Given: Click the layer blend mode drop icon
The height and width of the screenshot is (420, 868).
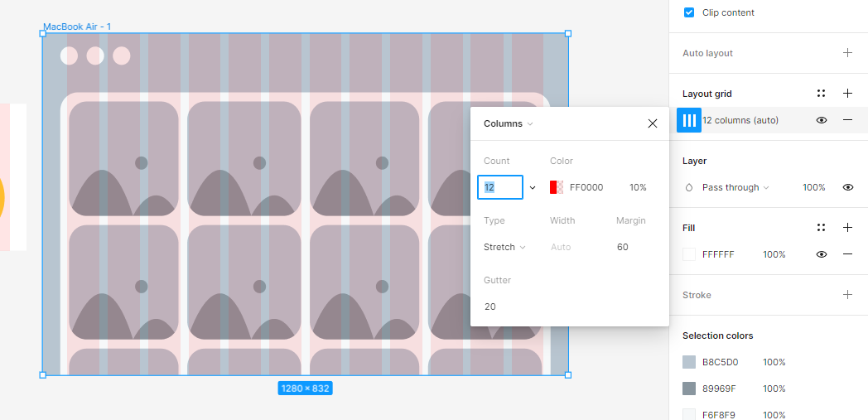Looking at the screenshot, I should click(689, 187).
